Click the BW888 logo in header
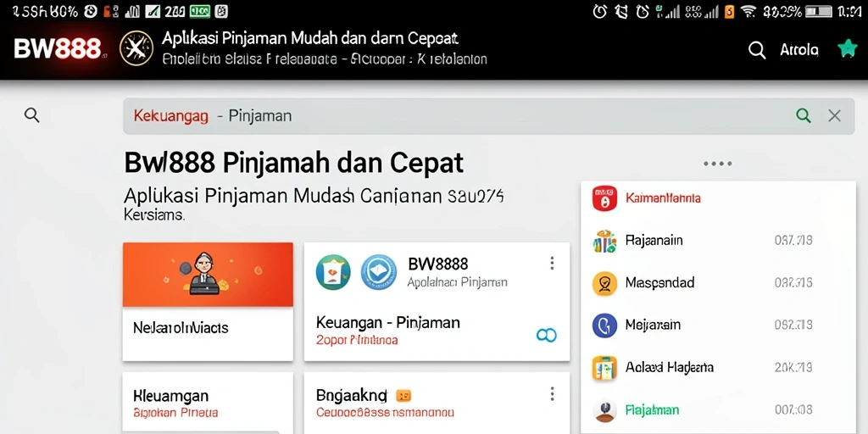Image resolution: width=868 pixels, height=434 pixels. (58, 49)
